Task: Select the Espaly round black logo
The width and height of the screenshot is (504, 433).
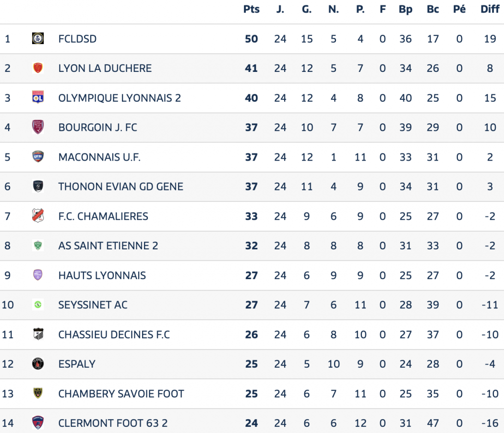Action: pos(38,364)
